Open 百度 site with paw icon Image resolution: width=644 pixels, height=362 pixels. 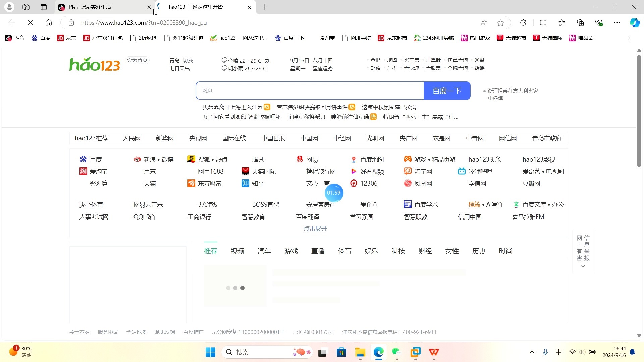coord(91,160)
